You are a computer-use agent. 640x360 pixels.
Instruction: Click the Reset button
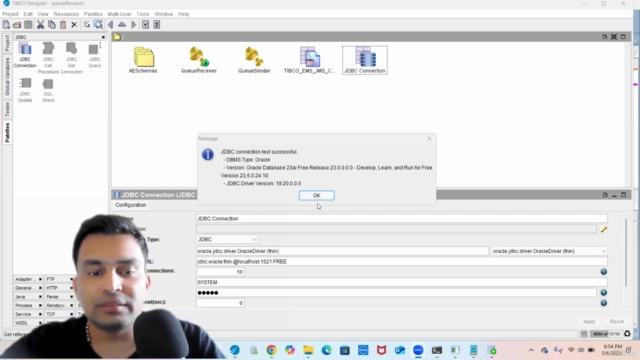(x=616, y=322)
